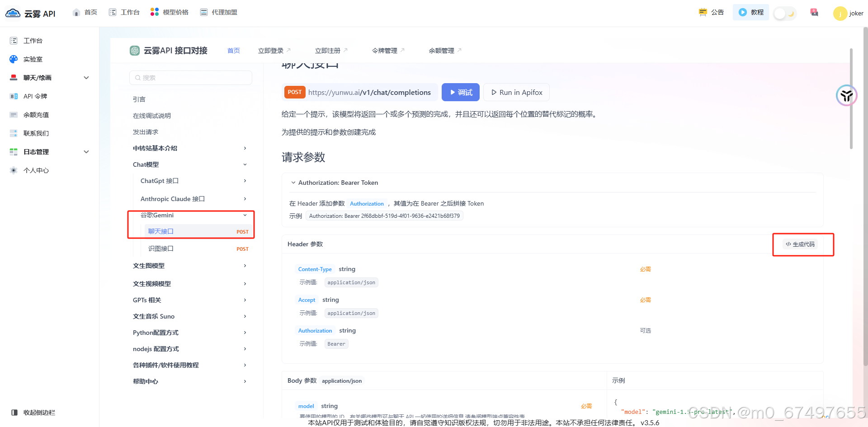Expand ChatGpt 接口 chevron
Screen dimensions: 868x427
point(245,181)
